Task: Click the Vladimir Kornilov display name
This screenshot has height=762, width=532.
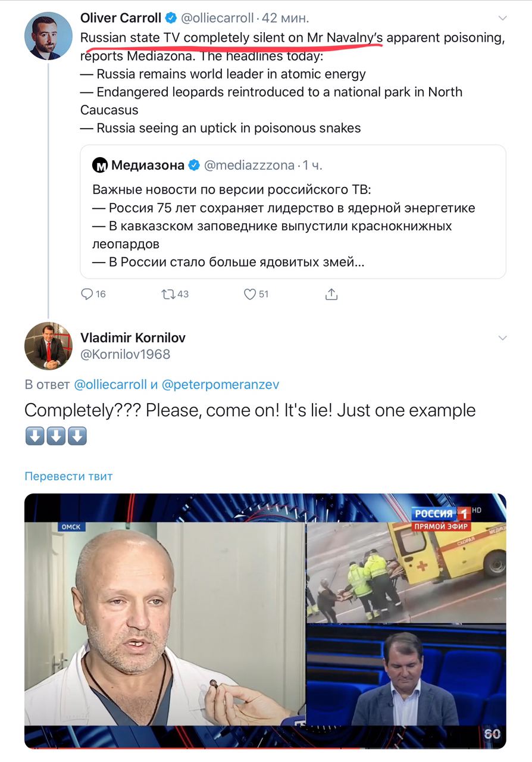Action: [x=133, y=338]
